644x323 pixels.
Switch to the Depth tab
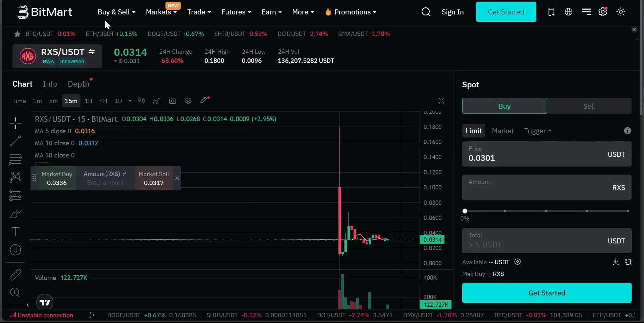[x=78, y=84]
